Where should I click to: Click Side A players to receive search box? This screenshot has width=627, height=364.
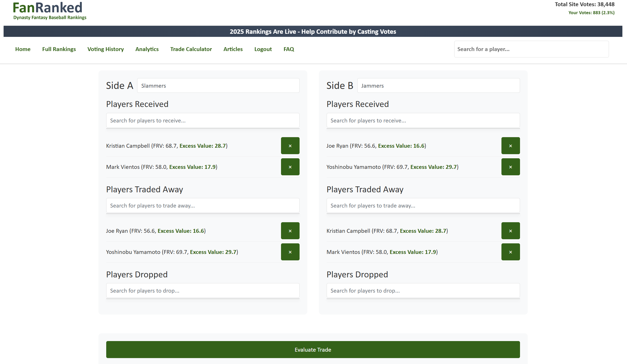[203, 120]
